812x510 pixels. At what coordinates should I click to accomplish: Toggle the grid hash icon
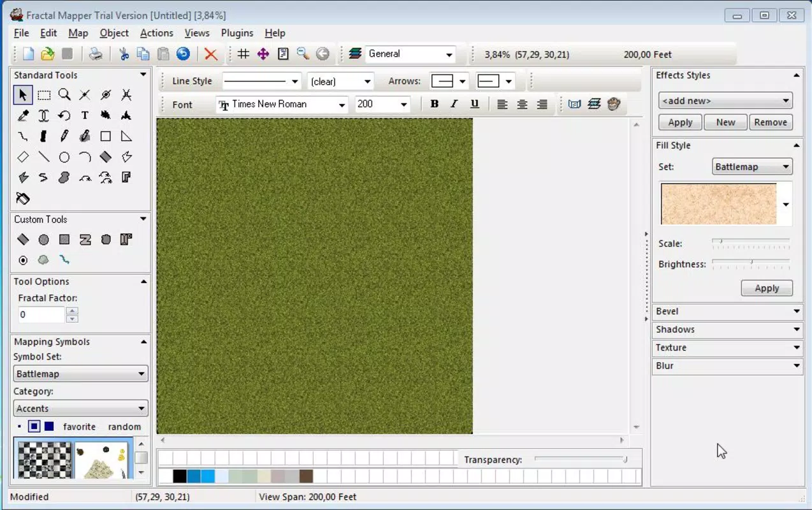[243, 54]
